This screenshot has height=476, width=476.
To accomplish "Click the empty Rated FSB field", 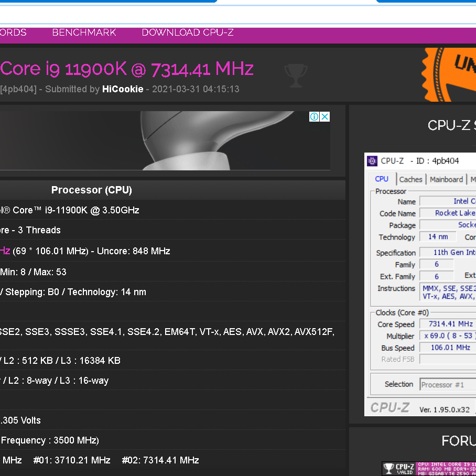I will [x=448, y=359].
